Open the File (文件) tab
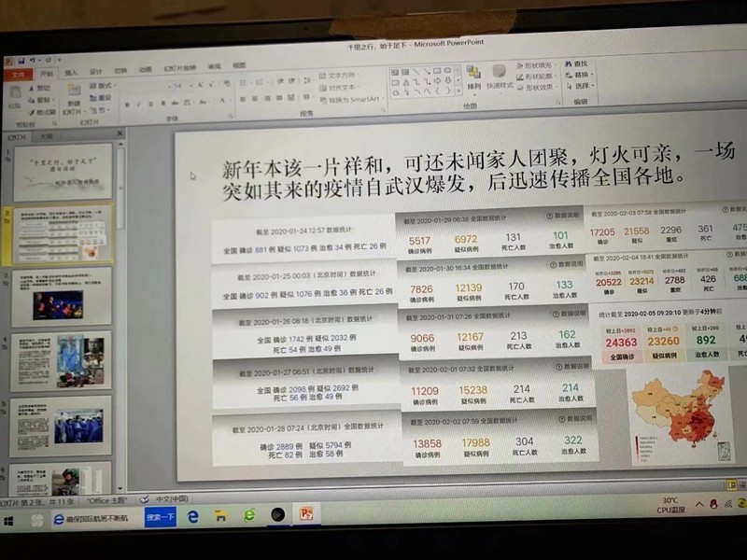747x560 pixels. point(18,73)
